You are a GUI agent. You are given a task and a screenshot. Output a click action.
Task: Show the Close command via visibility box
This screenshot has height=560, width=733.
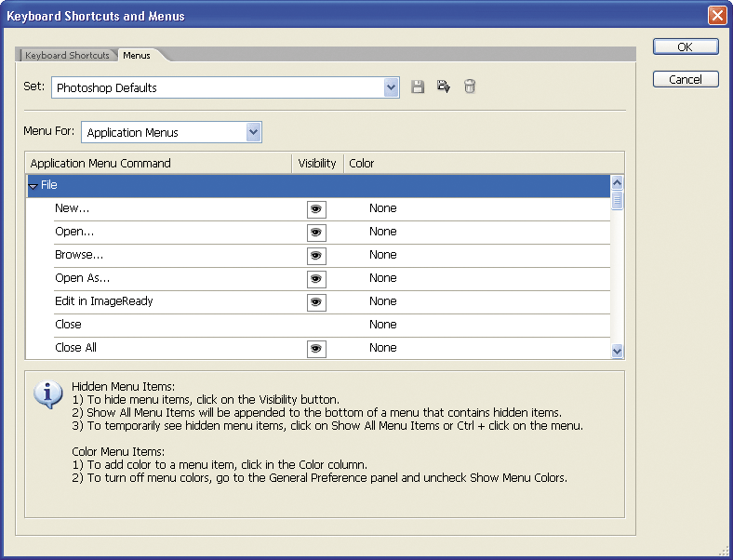(x=316, y=326)
